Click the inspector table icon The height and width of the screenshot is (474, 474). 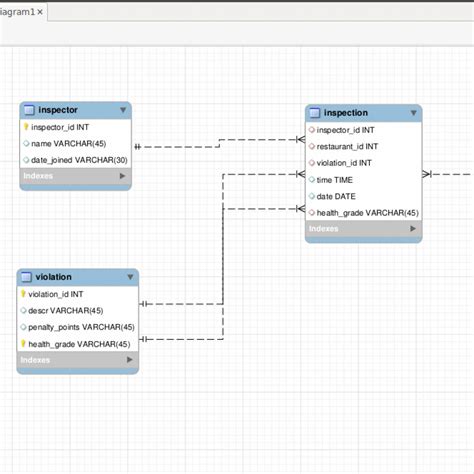tap(29, 110)
